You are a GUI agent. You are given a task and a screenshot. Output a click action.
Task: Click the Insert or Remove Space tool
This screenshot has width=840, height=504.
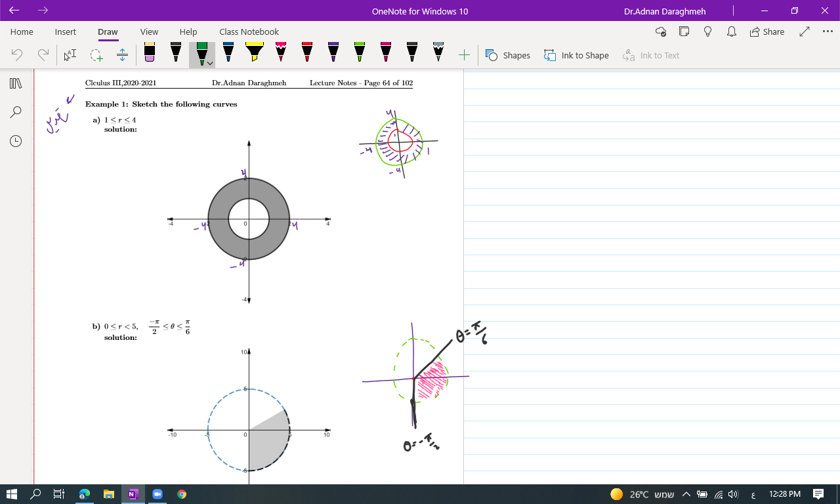pos(122,55)
